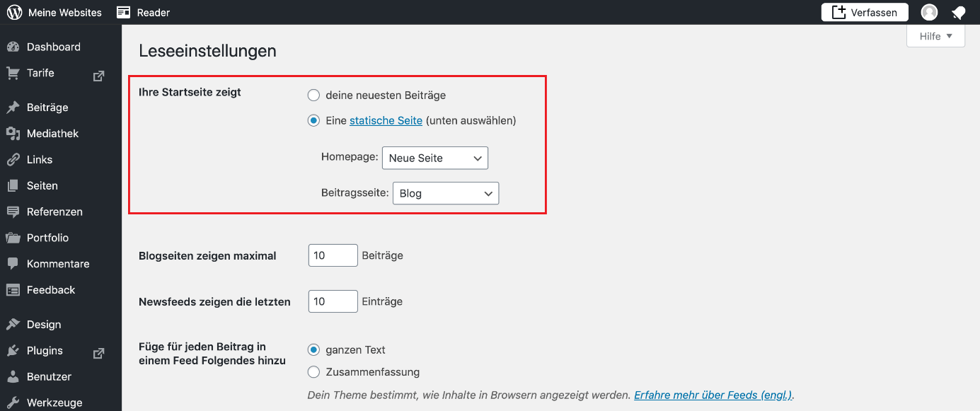
Task: Click the Benutzer person icon
Action: 13,377
